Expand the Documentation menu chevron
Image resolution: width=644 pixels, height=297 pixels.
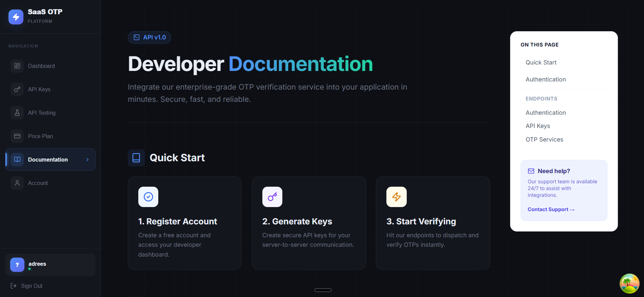[87, 160]
